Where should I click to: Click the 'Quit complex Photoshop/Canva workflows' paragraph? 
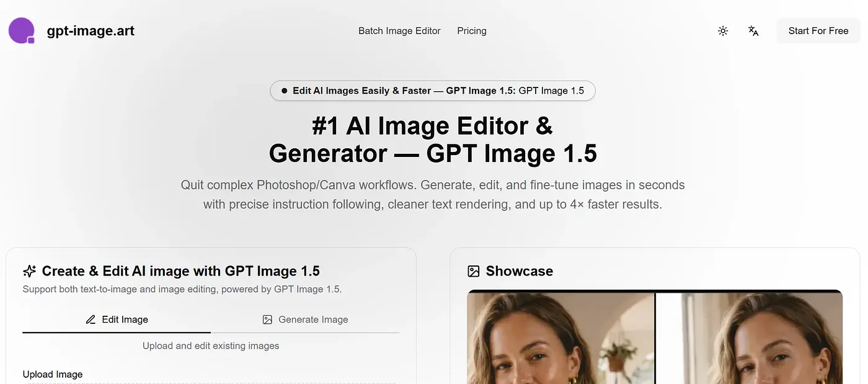(x=433, y=195)
